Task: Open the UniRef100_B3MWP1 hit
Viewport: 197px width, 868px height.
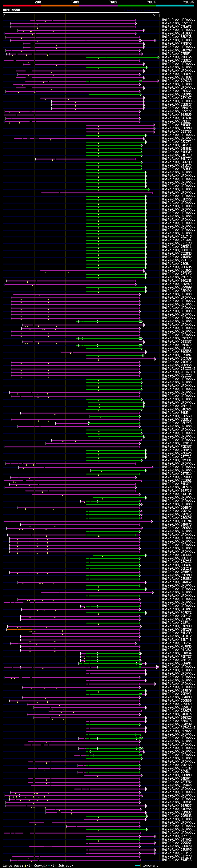Action: click(x=177, y=74)
